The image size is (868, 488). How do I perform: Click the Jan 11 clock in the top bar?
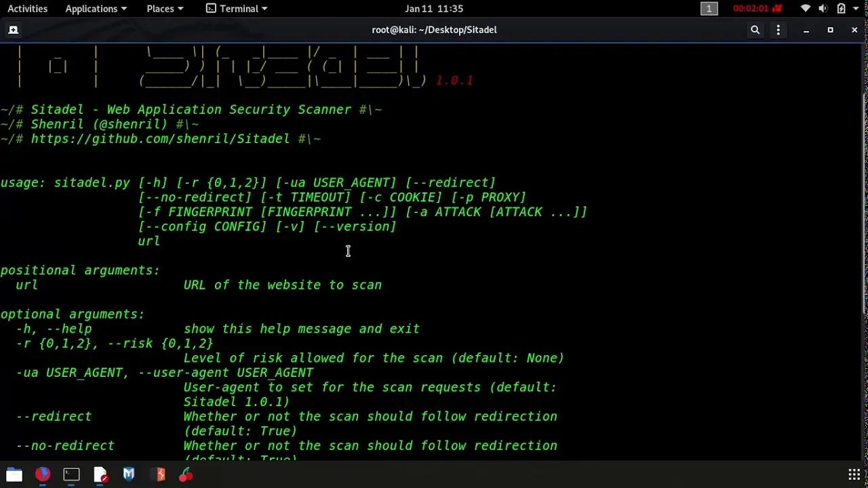click(x=434, y=8)
